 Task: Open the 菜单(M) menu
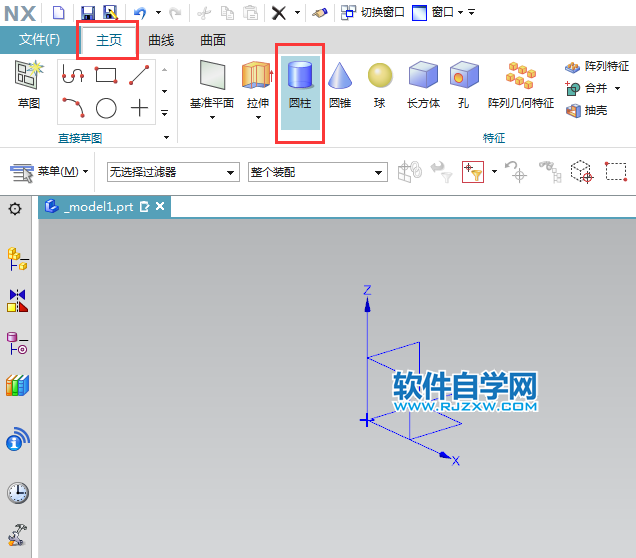[49, 172]
